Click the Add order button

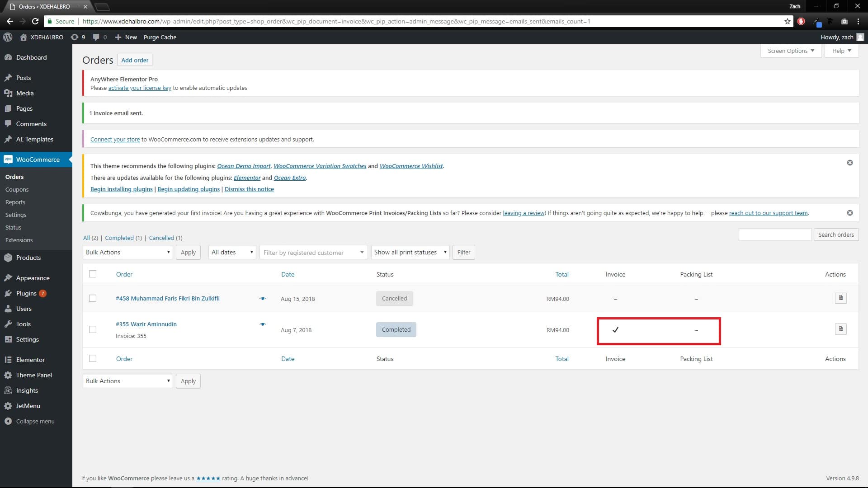click(x=135, y=60)
